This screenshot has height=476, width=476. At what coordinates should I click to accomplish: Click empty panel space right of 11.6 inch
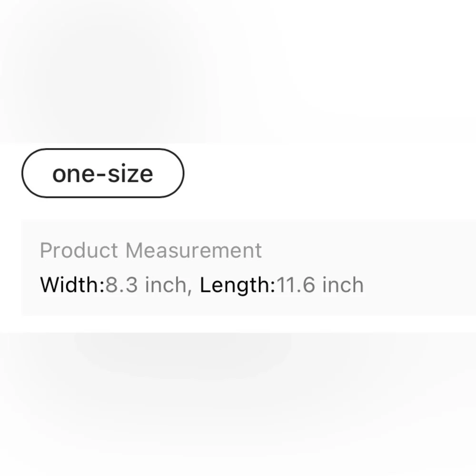pos(419,285)
